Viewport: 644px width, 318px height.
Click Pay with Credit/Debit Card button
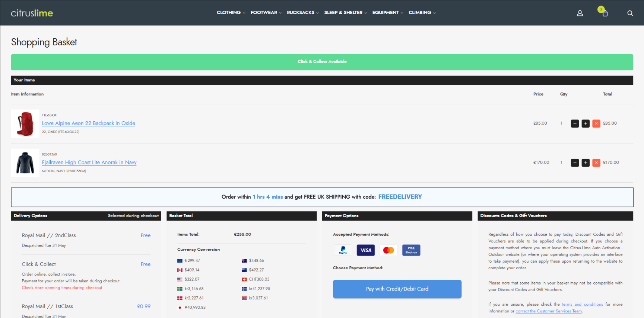[x=397, y=289]
